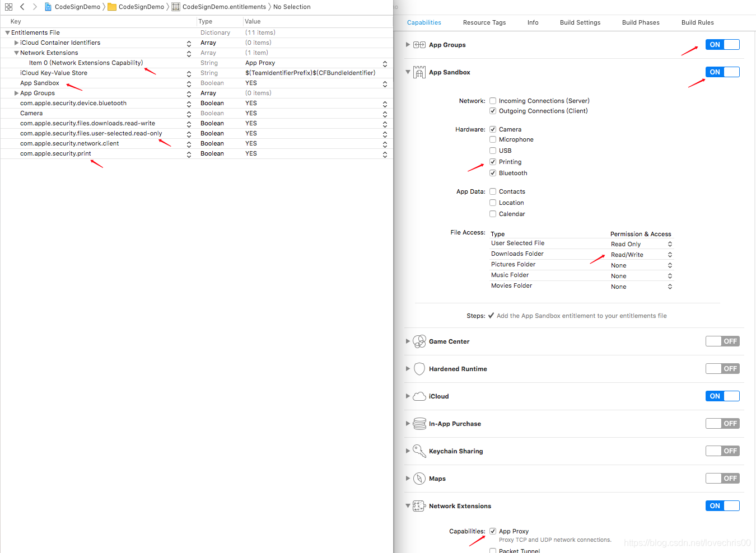Click the Game Center icon

tap(419, 341)
